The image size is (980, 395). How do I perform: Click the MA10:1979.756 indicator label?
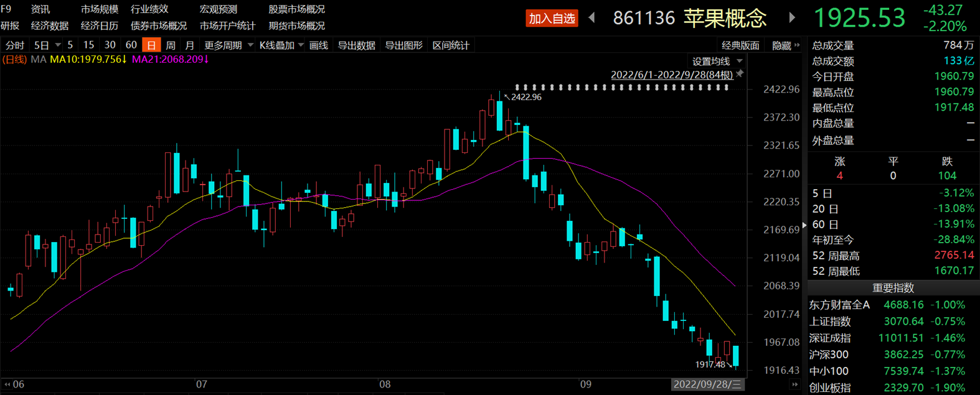[x=88, y=59]
